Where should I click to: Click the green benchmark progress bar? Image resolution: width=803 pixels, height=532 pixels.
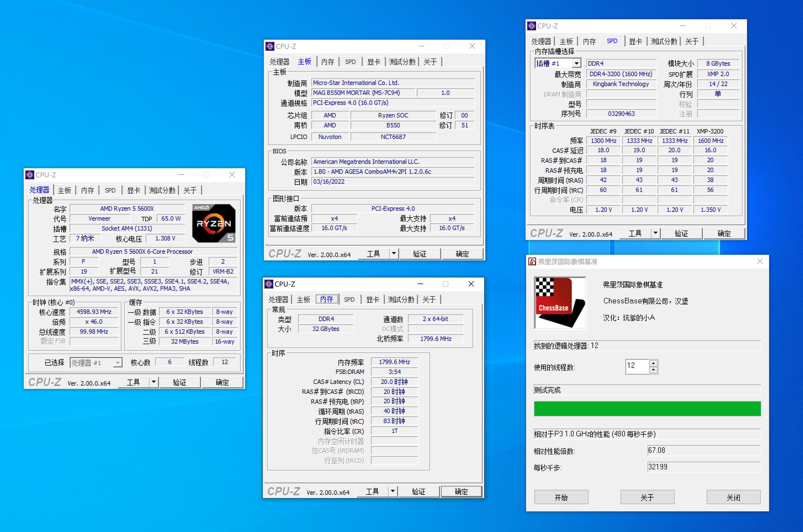(x=647, y=408)
